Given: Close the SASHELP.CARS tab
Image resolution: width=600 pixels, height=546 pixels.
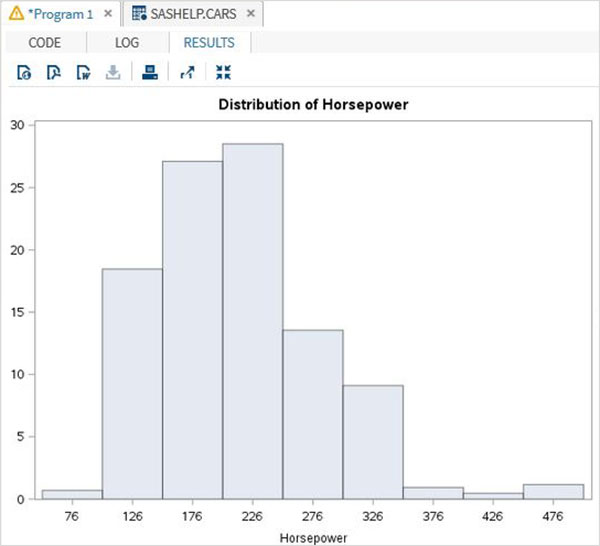Looking at the screenshot, I should click(x=251, y=14).
